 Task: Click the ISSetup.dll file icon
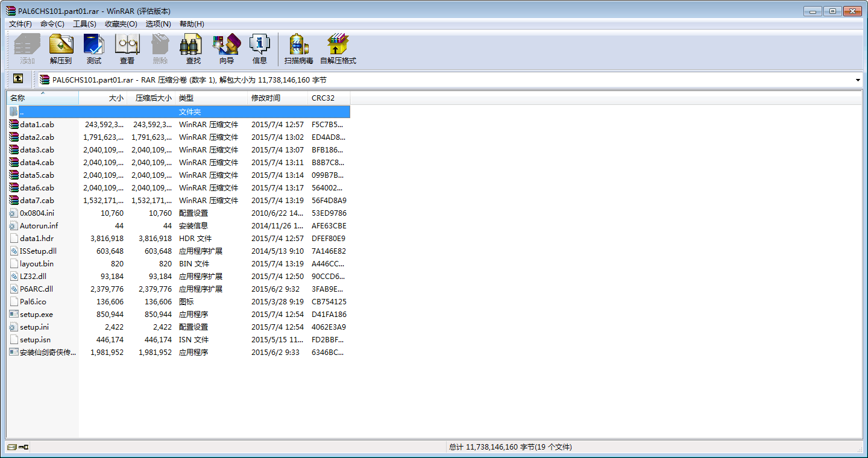(x=14, y=251)
